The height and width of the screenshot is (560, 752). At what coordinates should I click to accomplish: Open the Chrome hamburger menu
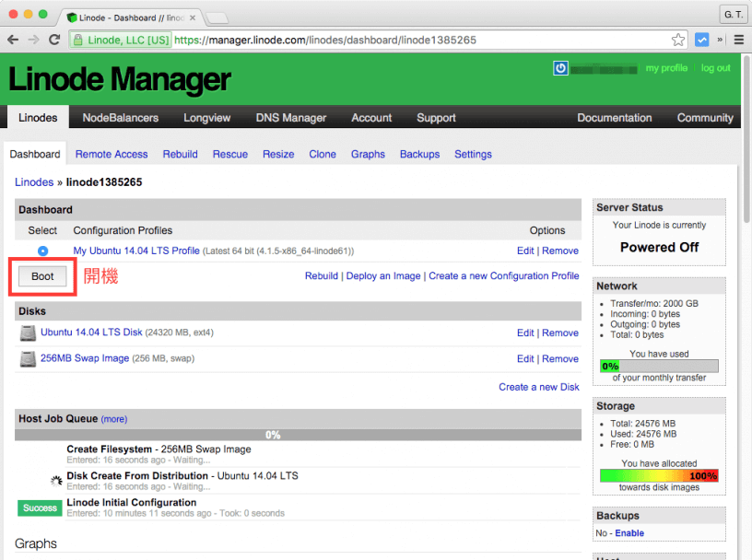click(738, 41)
